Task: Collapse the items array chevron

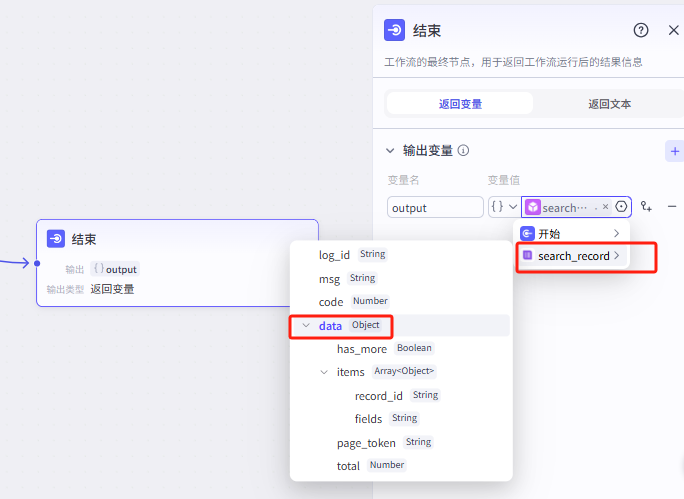Action: pyautogui.click(x=324, y=372)
